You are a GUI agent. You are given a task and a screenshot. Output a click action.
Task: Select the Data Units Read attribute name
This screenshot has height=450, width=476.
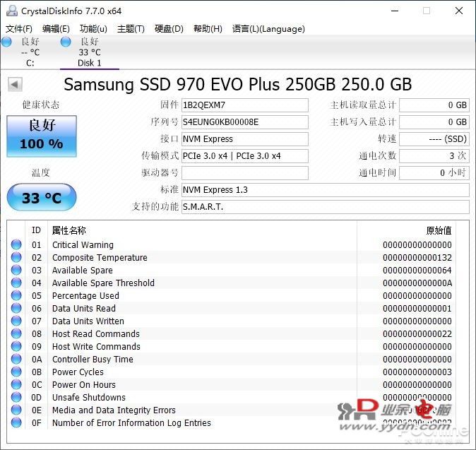click(x=84, y=309)
